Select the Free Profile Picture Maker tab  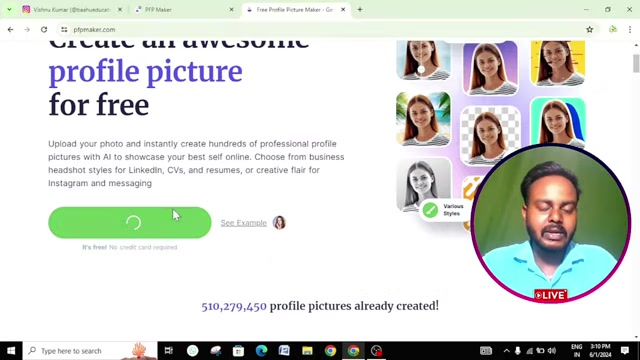coord(296,9)
